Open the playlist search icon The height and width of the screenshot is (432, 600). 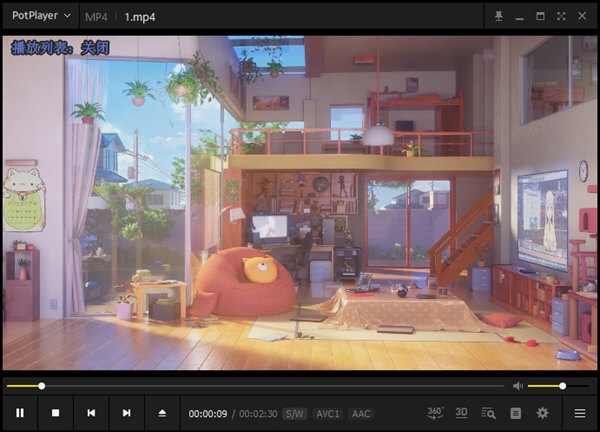pyautogui.click(x=489, y=412)
